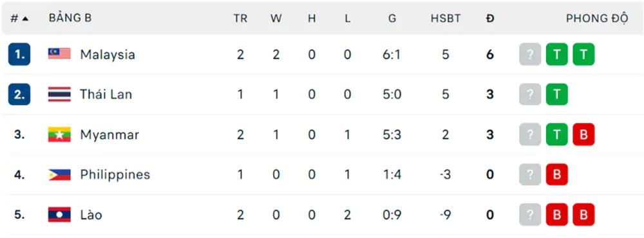Open the Philippines team link
This screenshot has height=238, width=644.
point(115,175)
